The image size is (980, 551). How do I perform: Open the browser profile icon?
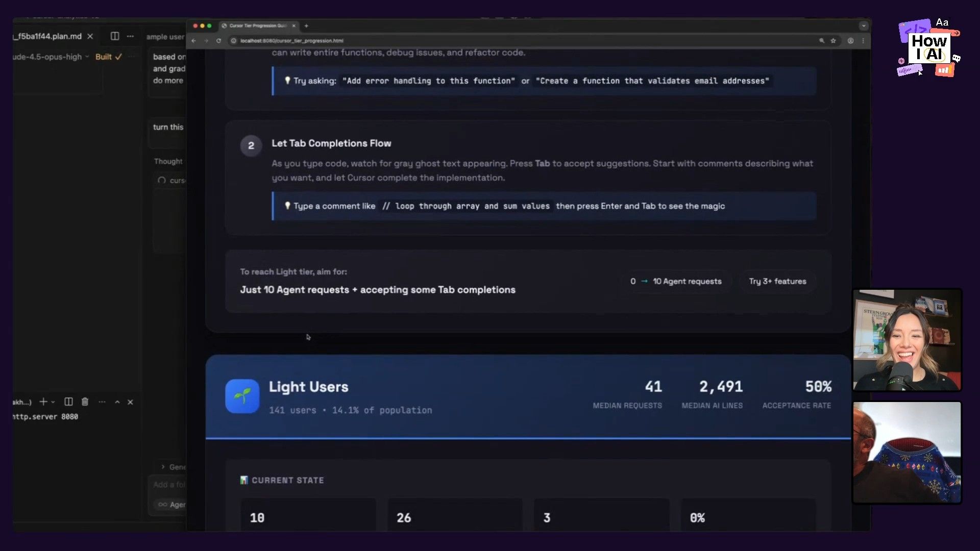click(x=851, y=41)
